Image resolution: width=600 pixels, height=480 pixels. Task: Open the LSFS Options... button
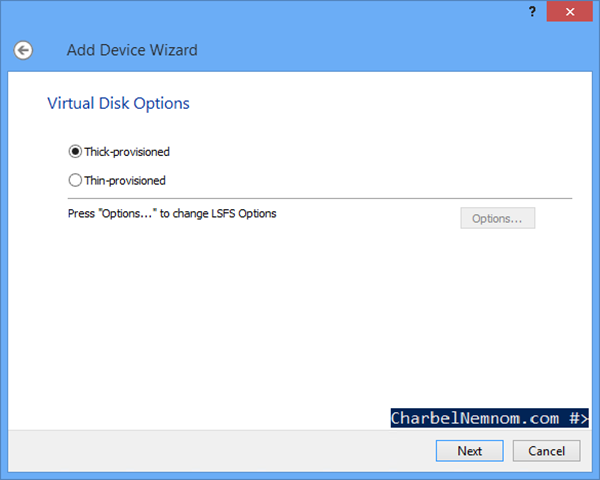tap(497, 218)
